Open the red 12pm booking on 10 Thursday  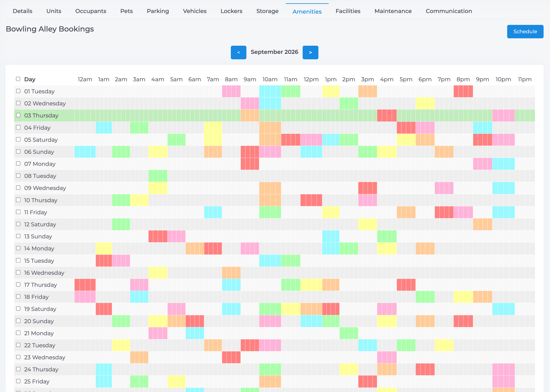pyautogui.click(x=311, y=200)
